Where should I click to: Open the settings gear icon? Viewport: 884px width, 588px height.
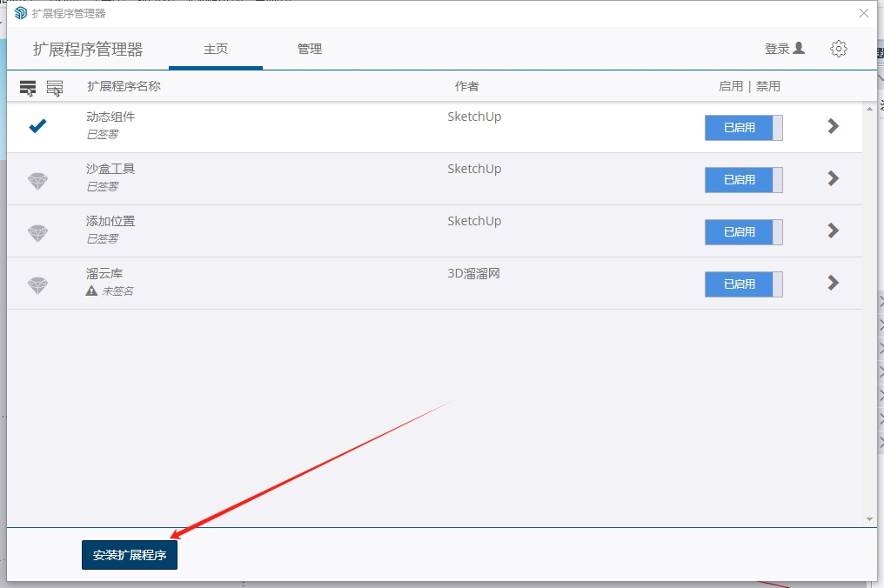(x=839, y=49)
